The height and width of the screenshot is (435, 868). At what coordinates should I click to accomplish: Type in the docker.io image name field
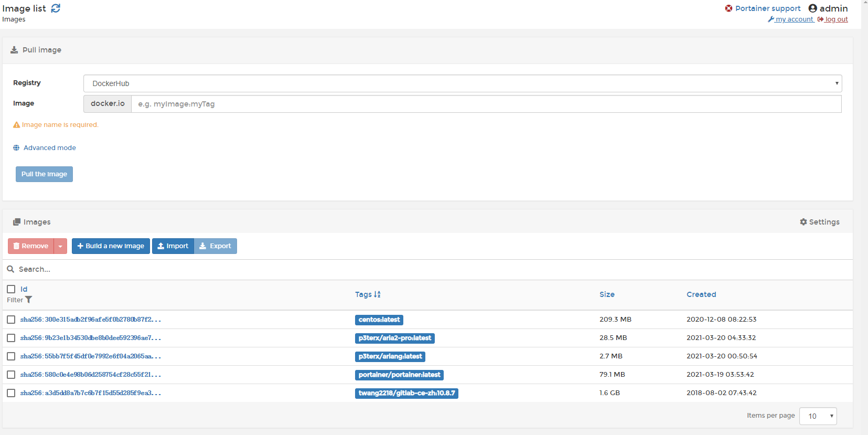click(x=486, y=104)
